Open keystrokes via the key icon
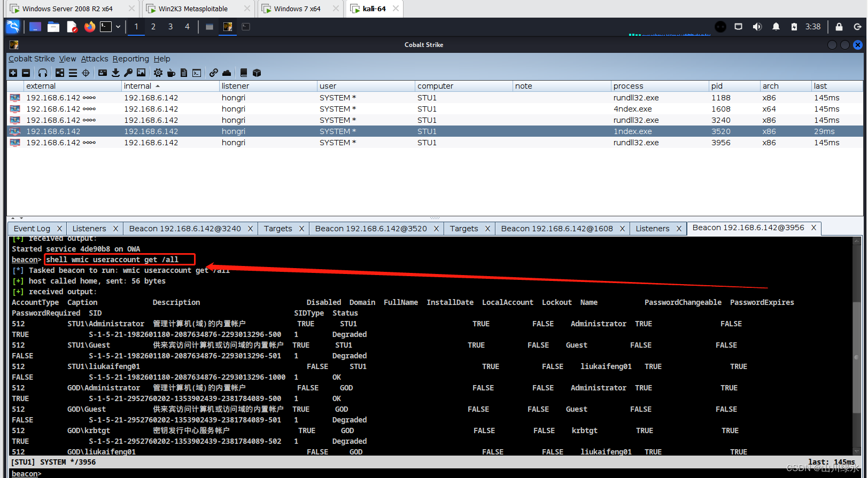 pyautogui.click(x=128, y=73)
